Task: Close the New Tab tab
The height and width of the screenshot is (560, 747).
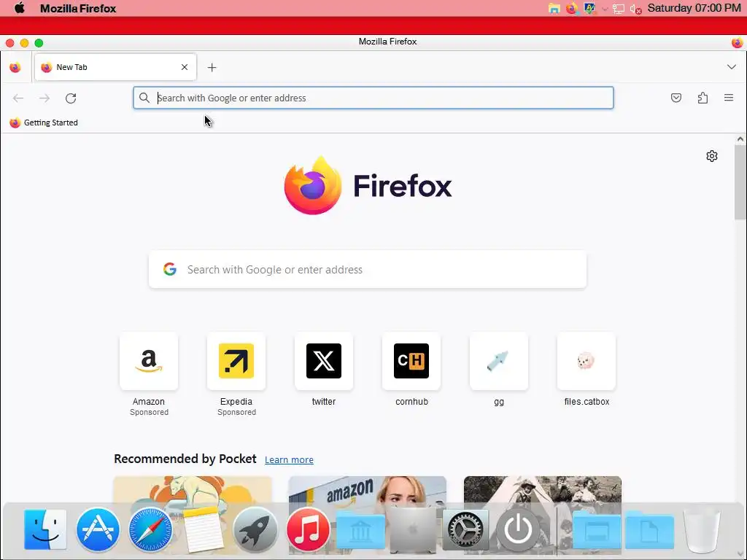Action: point(185,67)
